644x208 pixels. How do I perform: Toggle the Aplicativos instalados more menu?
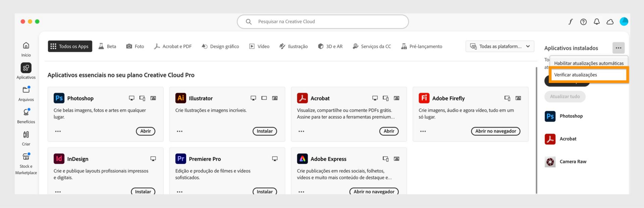click(619, 48)
